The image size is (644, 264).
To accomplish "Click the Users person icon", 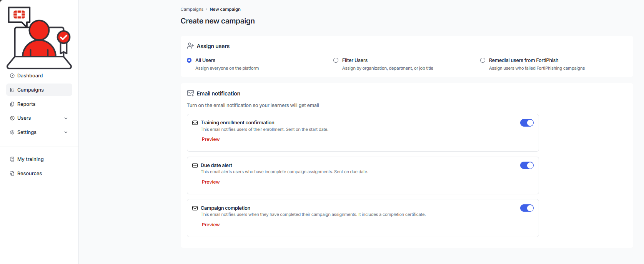I will [x=12, y=118].
